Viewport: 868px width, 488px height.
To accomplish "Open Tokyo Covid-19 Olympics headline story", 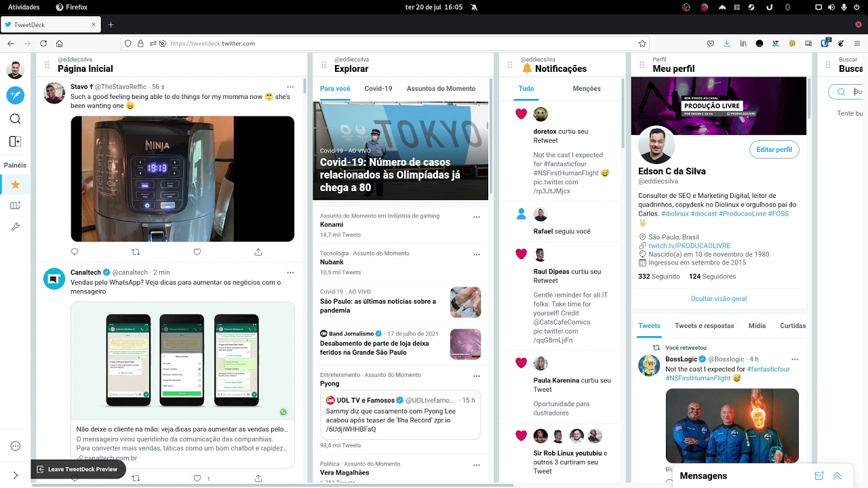I will click(x=400, y=150).
